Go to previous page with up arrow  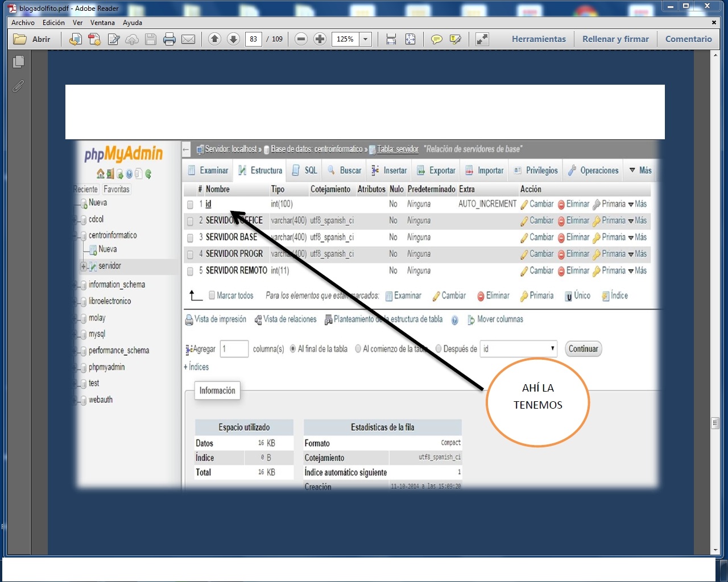pos(214,39)
